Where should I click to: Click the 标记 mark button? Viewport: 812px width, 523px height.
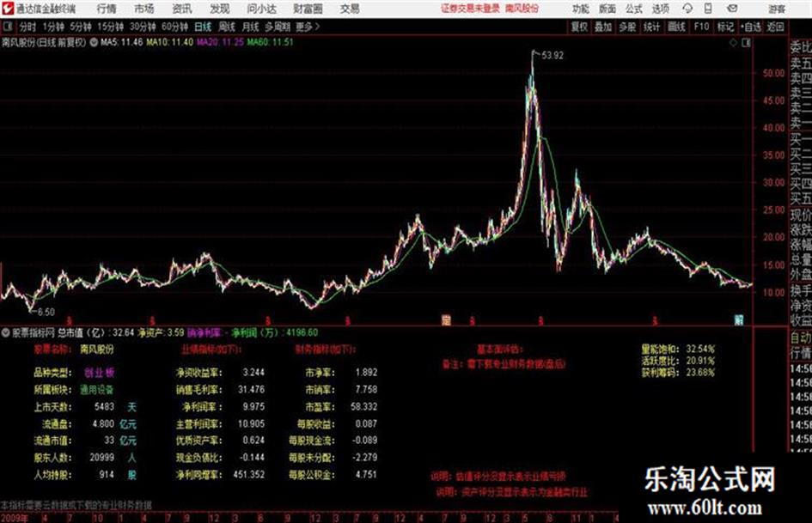pos(725,27)
